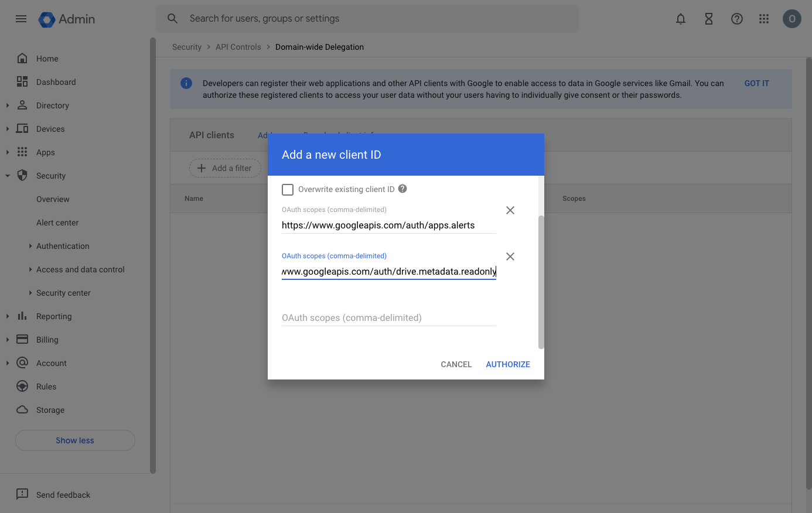This screenshot has height=513, width=812.
Task: Open the notifications bell icon
Action: [680, 19]
